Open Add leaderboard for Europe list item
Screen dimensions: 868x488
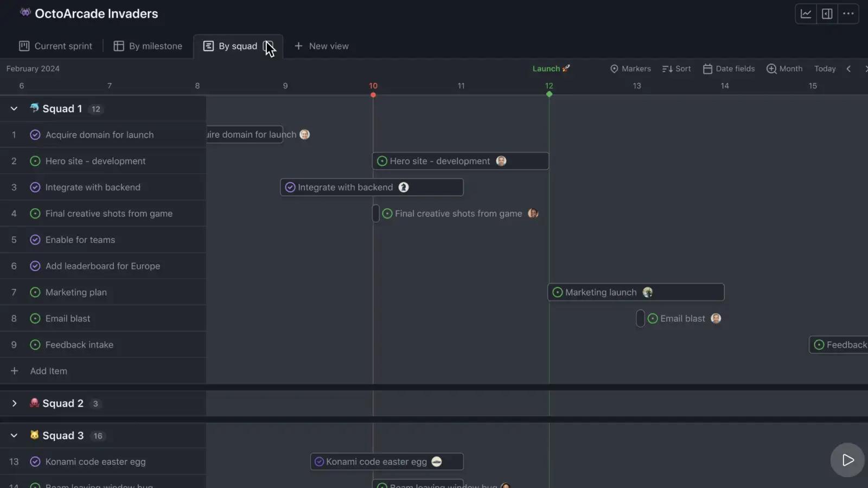[x=103, y=266]
